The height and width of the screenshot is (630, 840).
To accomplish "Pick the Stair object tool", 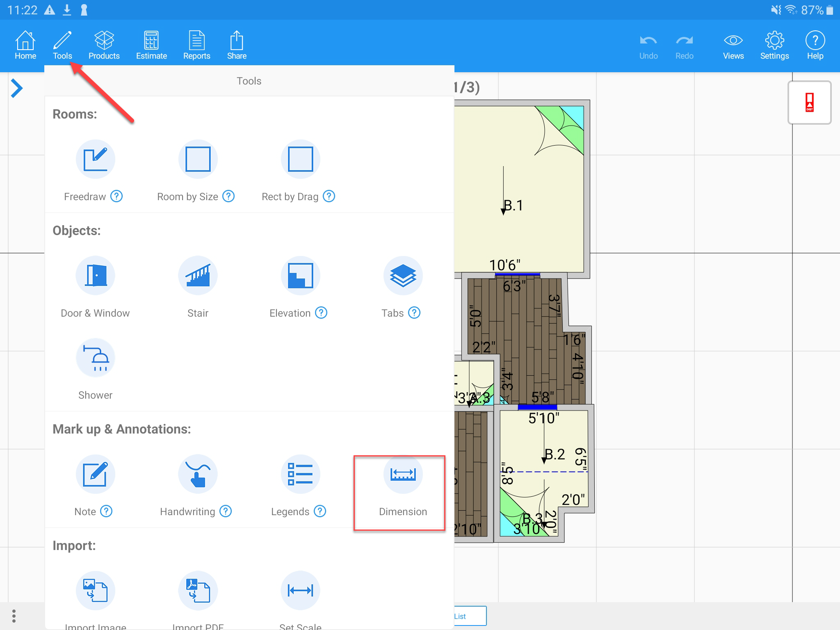I will pyautogui.click(x=198, y=276).
